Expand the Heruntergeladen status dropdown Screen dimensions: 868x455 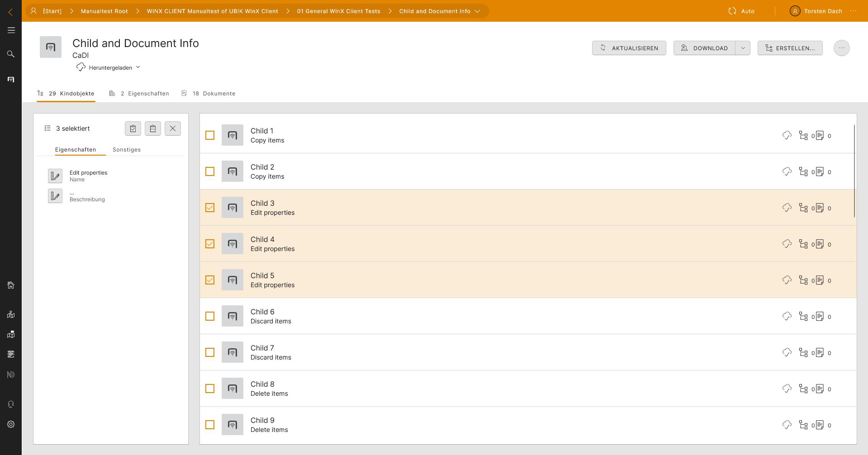pyautogui.click(x=138, y=67)
